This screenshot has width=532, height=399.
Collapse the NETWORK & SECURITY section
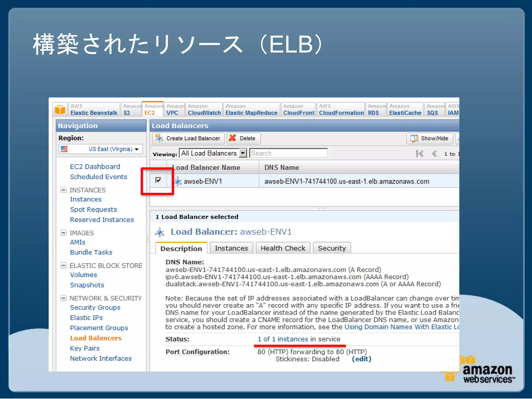[x=63, y=298]
